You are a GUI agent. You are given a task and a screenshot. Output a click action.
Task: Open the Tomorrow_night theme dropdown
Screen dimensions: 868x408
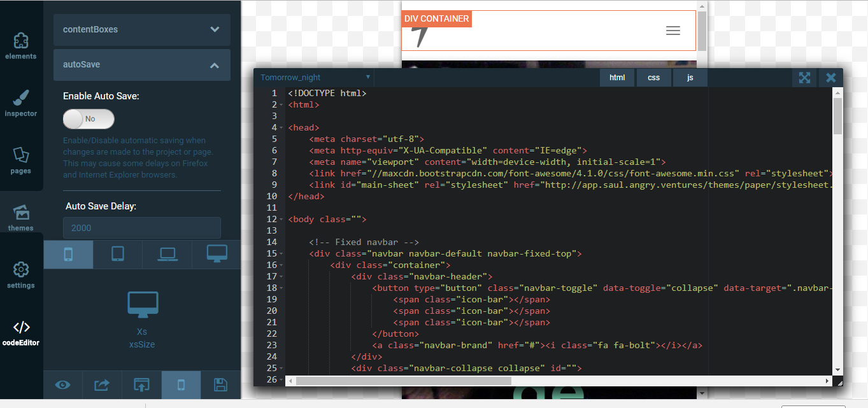tap(315, 78)
